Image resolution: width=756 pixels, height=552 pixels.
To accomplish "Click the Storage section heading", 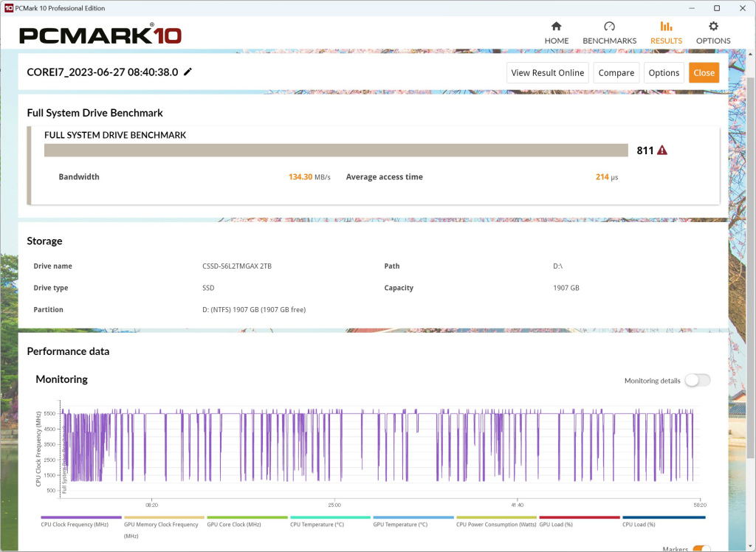I will click(x=44, y=241).
